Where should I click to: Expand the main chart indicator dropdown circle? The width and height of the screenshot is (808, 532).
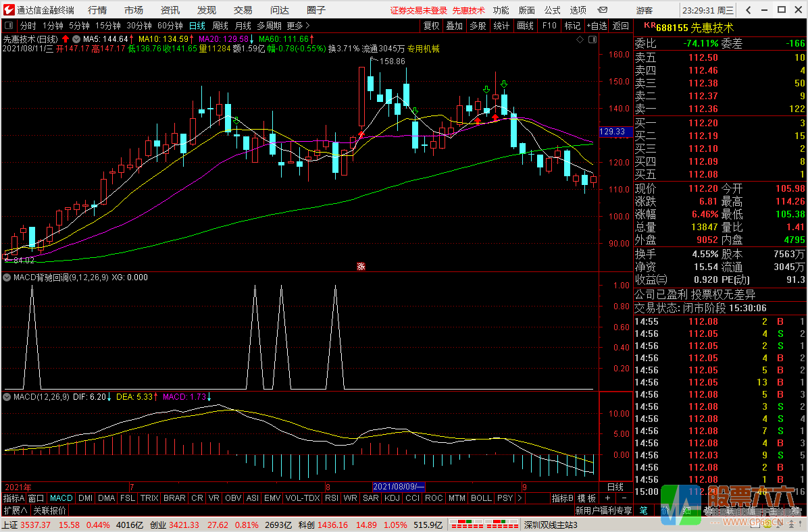[x=76, y=38]
